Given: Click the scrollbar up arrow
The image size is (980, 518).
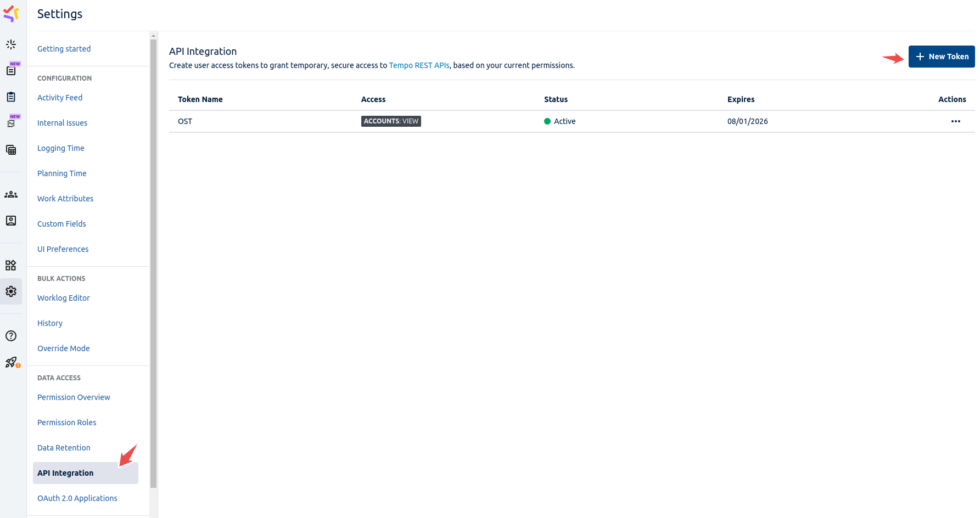Looking at the screenshot, I should (154, 36).
